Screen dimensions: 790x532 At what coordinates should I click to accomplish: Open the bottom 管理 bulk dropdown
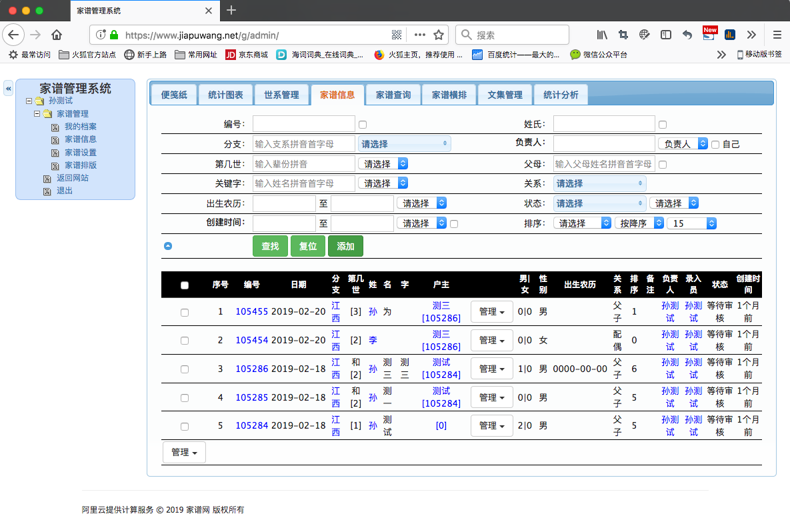coord(184,453)
